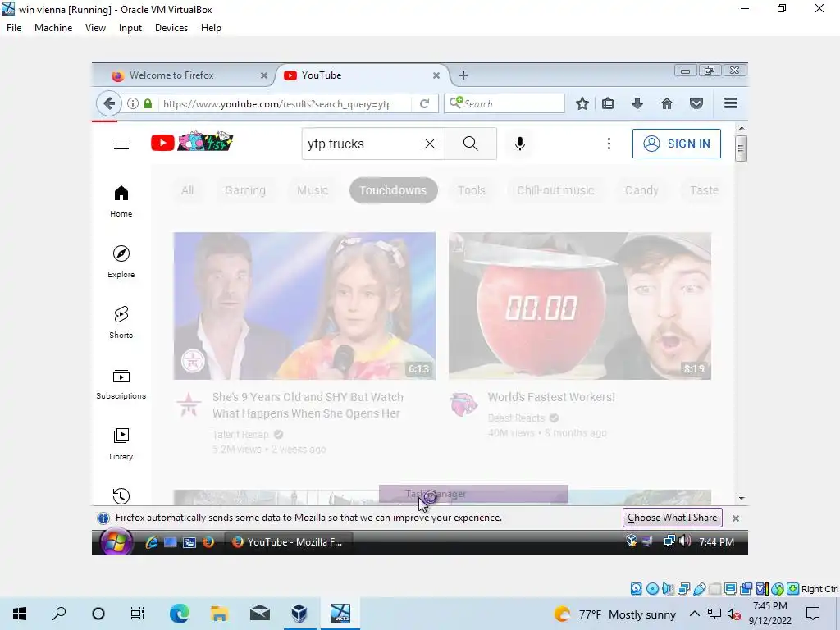Click Firefox address bar URL field
Image resolution: width=840 pixels, height=630 pixels.
[x=277, y=103]
